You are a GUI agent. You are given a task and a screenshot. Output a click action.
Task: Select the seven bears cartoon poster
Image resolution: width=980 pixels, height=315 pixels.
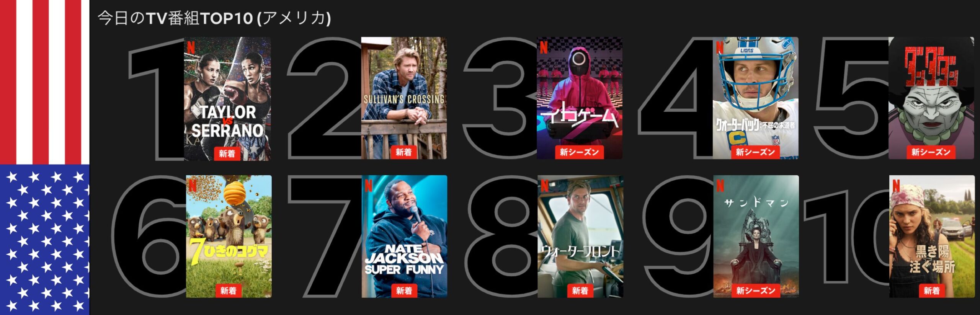point(229,237)
